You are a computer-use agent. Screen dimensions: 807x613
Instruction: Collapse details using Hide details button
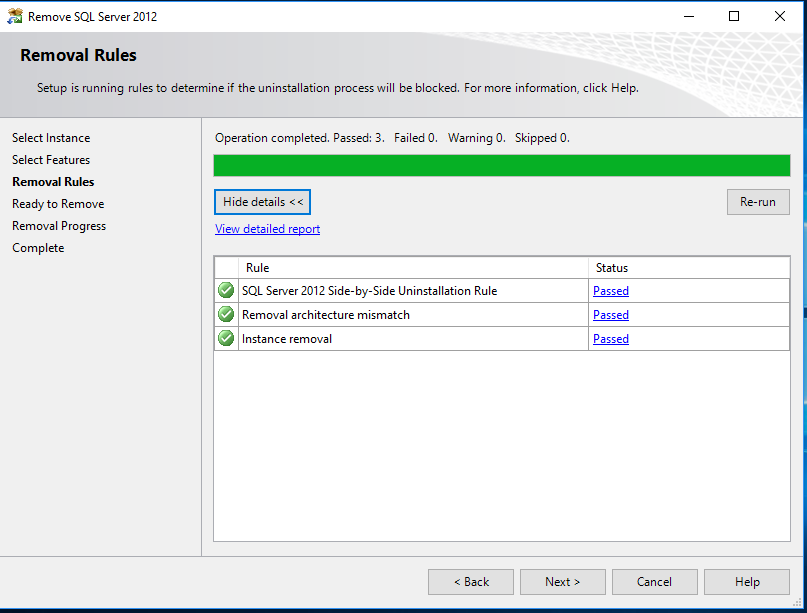pos(262,201)
